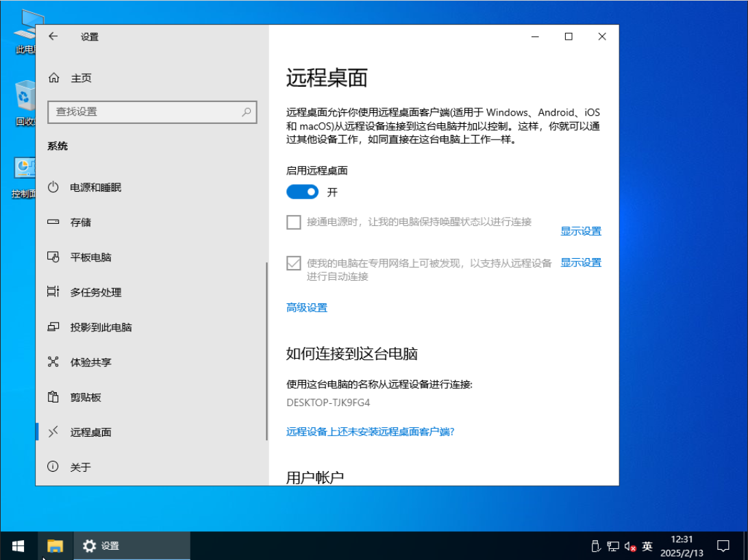This screenshot has height=560, width=748.
Task: Click inside the 查找设置 search field
Action: click(144, 112)
